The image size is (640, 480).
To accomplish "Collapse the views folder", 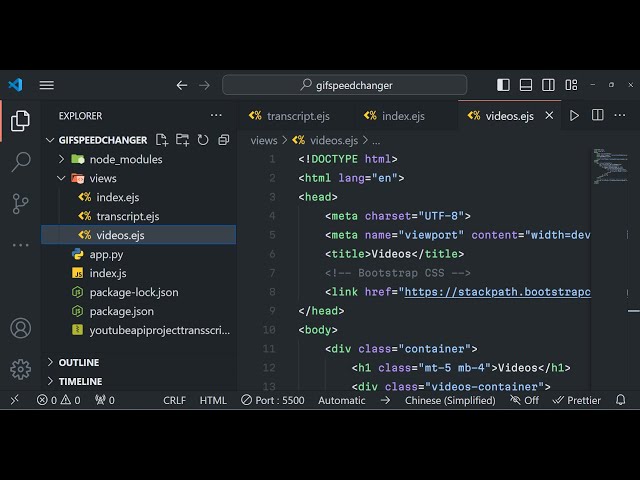I will point(102,178).
